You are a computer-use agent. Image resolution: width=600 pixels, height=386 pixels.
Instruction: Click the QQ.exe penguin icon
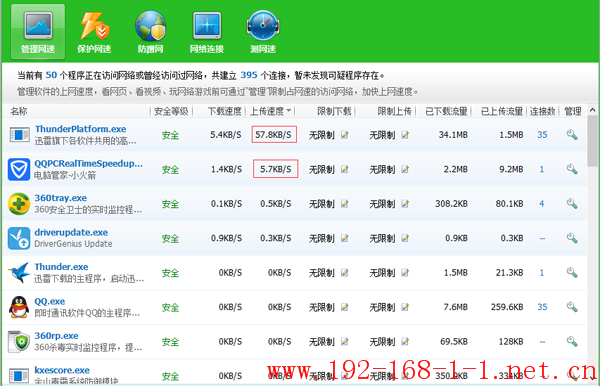[19, 307]
